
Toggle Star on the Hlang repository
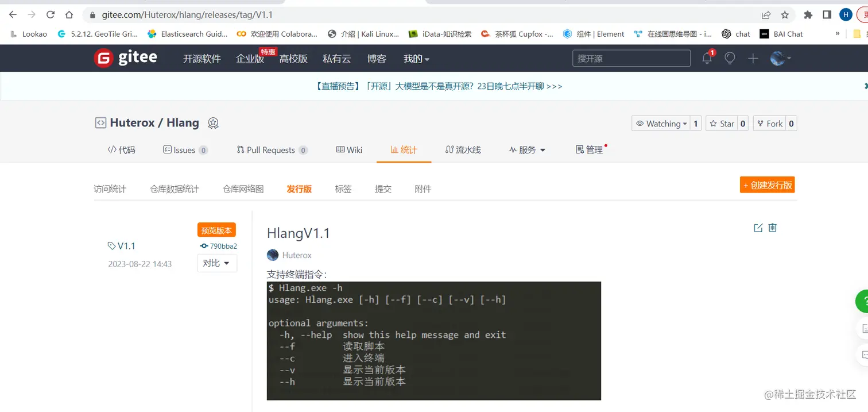[x=723, y=123]
